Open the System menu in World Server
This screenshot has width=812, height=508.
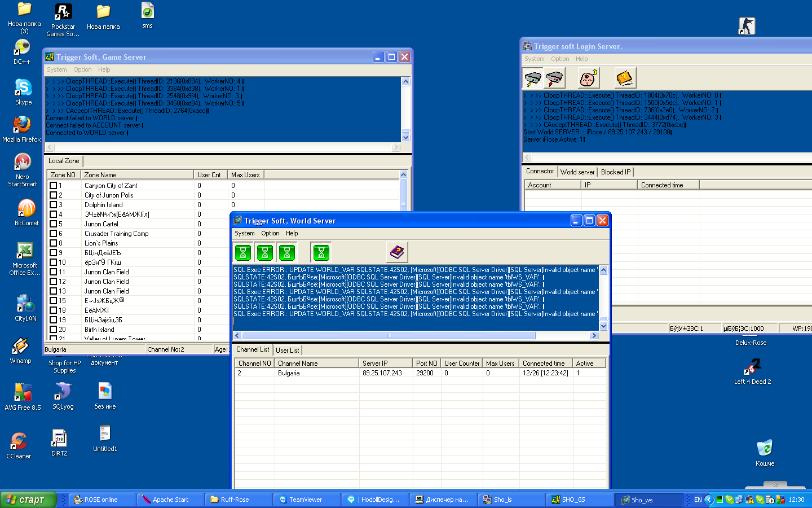pos(244,233)
